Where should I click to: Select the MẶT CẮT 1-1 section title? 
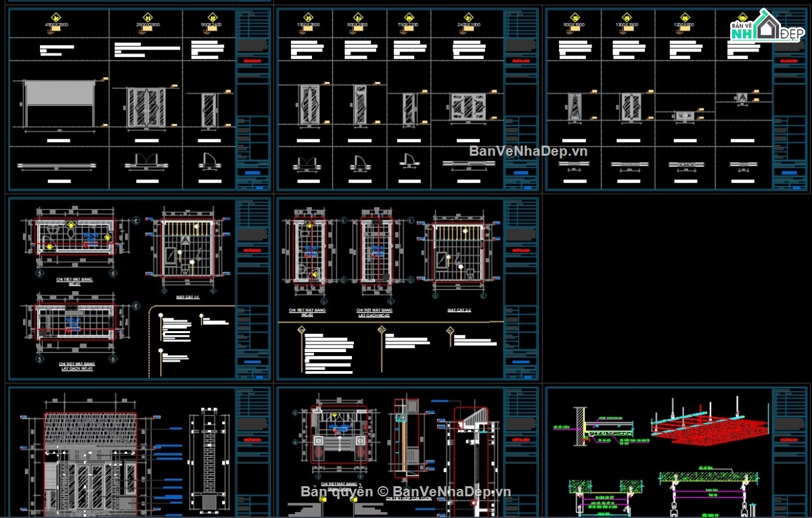(187, 297)
